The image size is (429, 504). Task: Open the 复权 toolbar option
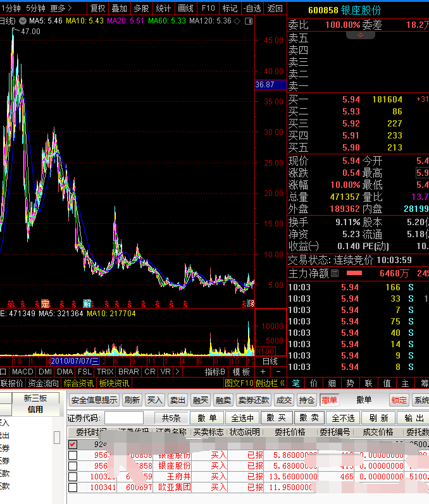98,8
